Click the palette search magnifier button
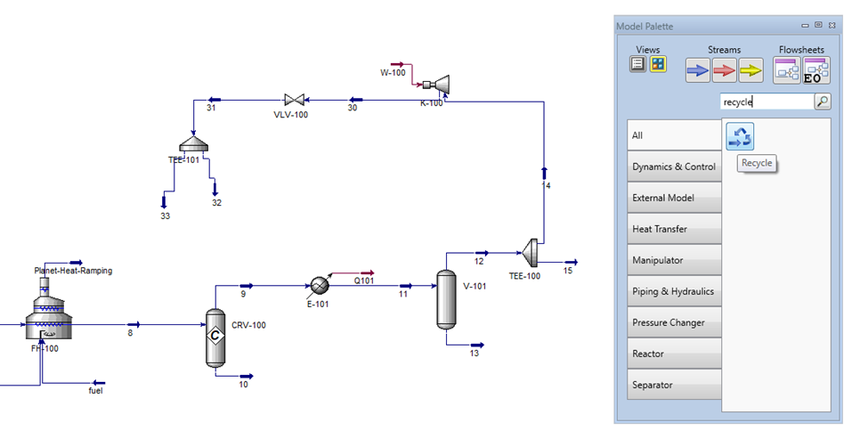Screen dimensions: 868x431 823,102
